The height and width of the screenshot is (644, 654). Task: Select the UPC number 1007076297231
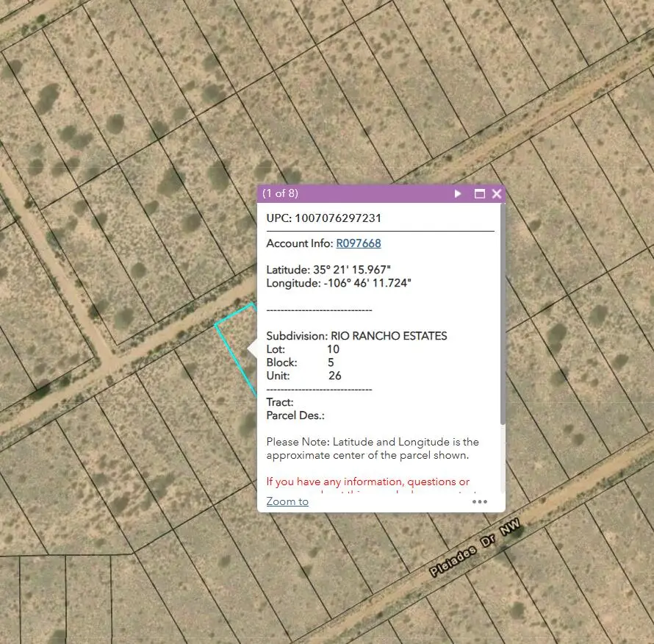(338, 218)
